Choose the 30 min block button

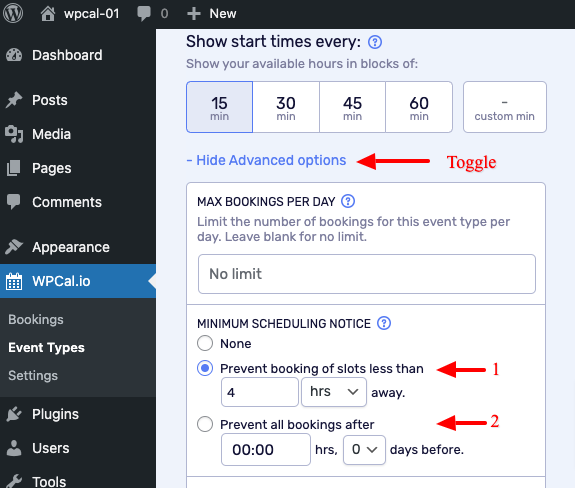[x=286, y=107]
